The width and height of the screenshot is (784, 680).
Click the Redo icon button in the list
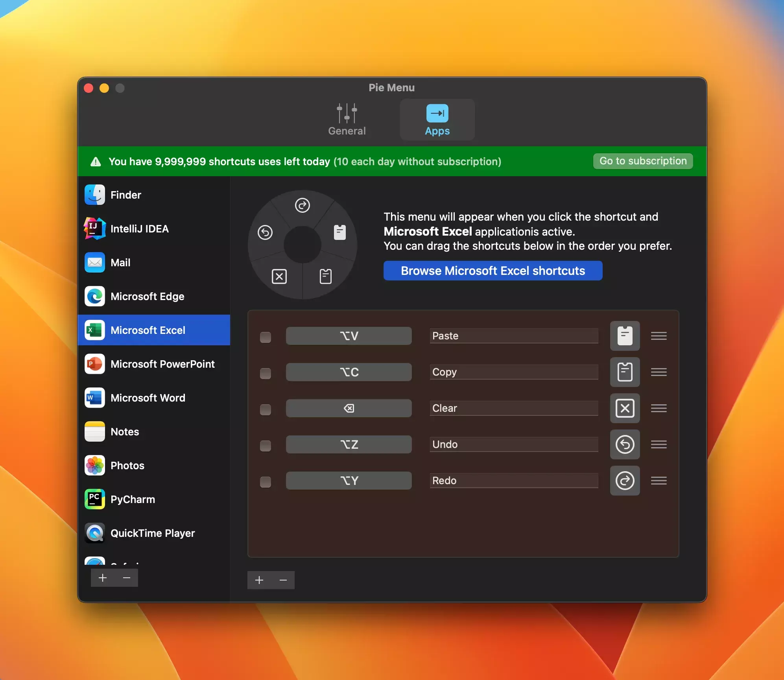coord(625,481)
